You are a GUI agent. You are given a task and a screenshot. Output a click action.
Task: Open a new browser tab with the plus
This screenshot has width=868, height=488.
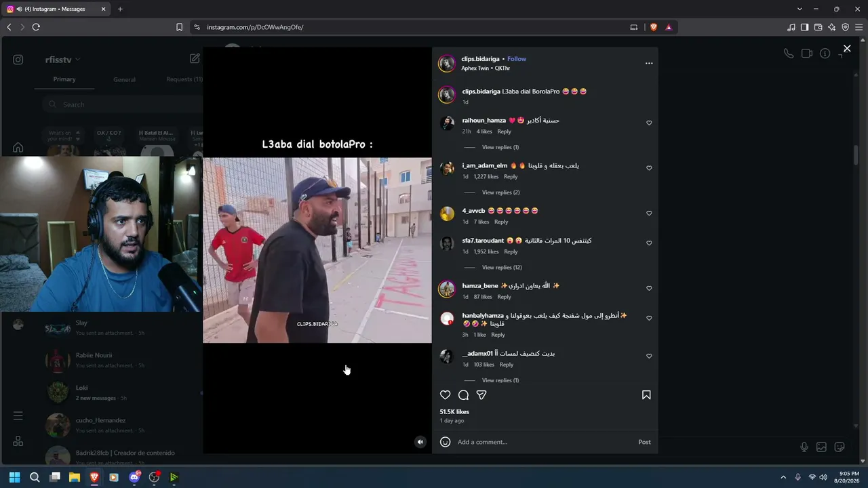[120, 9]
